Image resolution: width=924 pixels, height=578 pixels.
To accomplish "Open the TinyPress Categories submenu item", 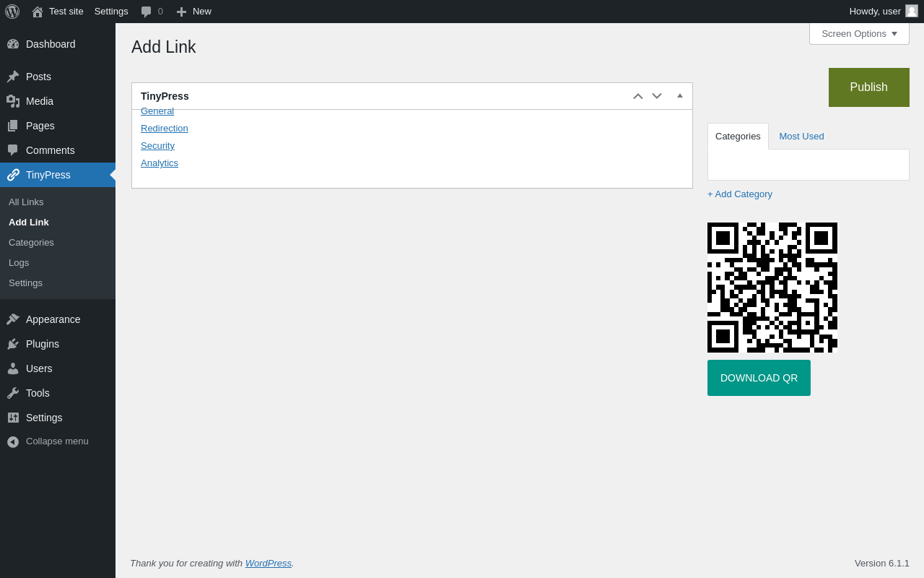I will pyautogui.click(x=31, y=242).
